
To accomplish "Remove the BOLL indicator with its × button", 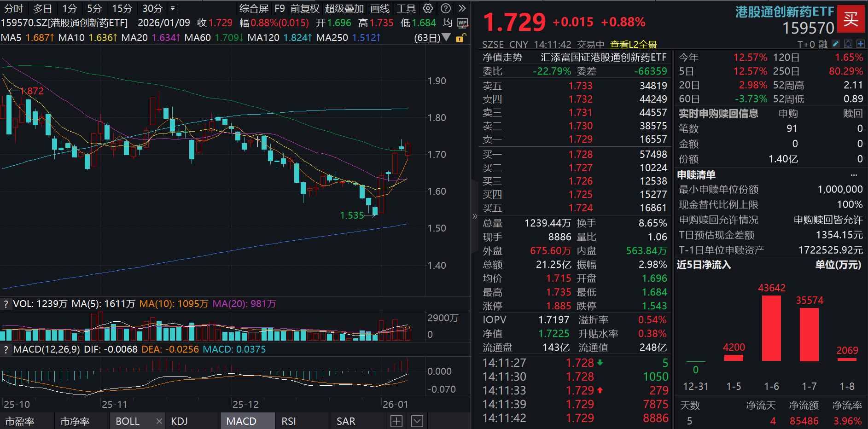I will 159,420.
